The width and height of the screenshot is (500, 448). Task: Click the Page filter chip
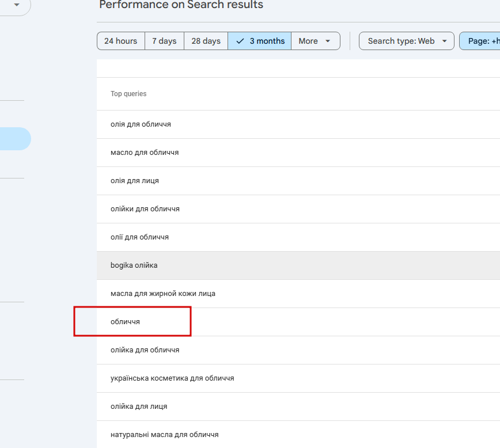tap(482, 41)
